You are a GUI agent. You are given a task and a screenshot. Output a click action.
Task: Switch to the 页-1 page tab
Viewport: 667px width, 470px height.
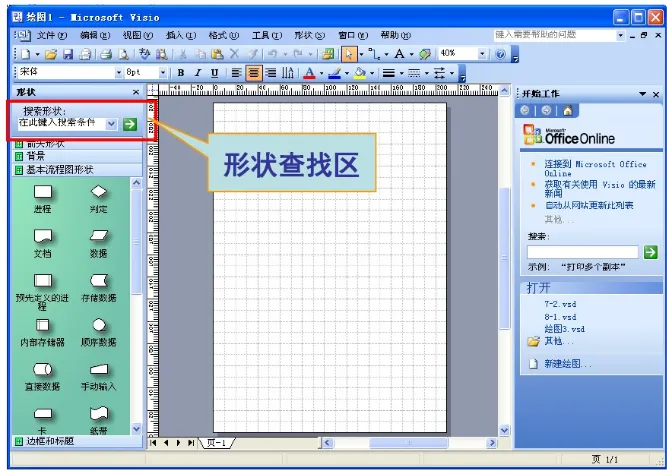pos(217,443)
